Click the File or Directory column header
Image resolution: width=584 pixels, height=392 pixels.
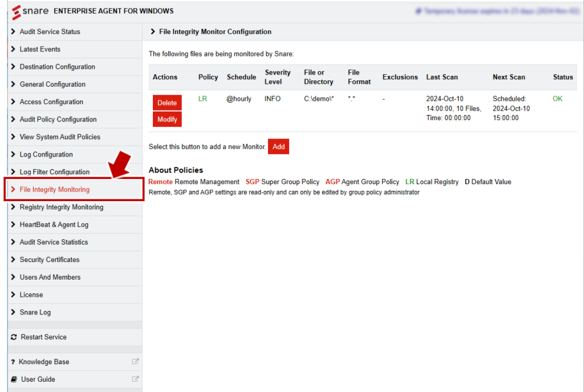318,77
